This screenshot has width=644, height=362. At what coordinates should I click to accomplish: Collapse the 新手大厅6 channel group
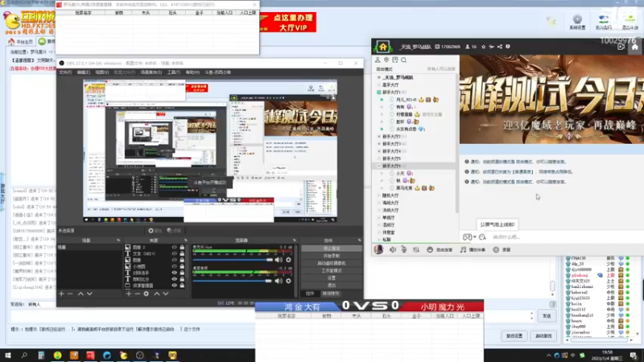click(378, 166)
